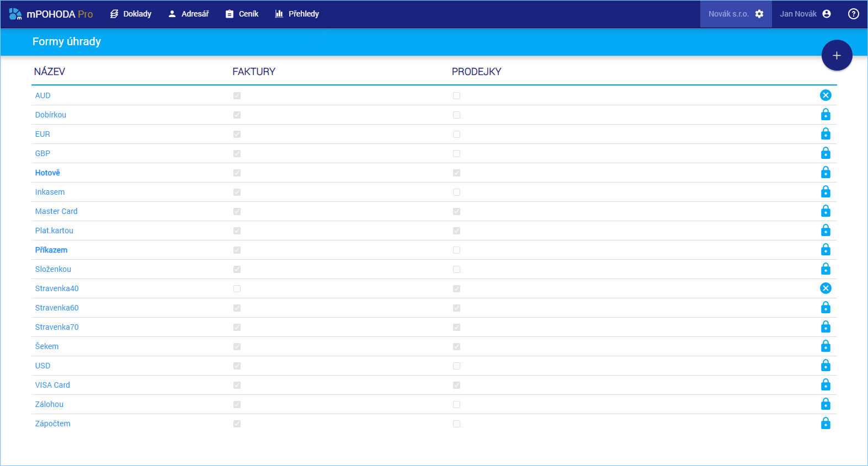The image size is (868, 466).
Task: Open the GBP payment form
Action: click(42, 153)
